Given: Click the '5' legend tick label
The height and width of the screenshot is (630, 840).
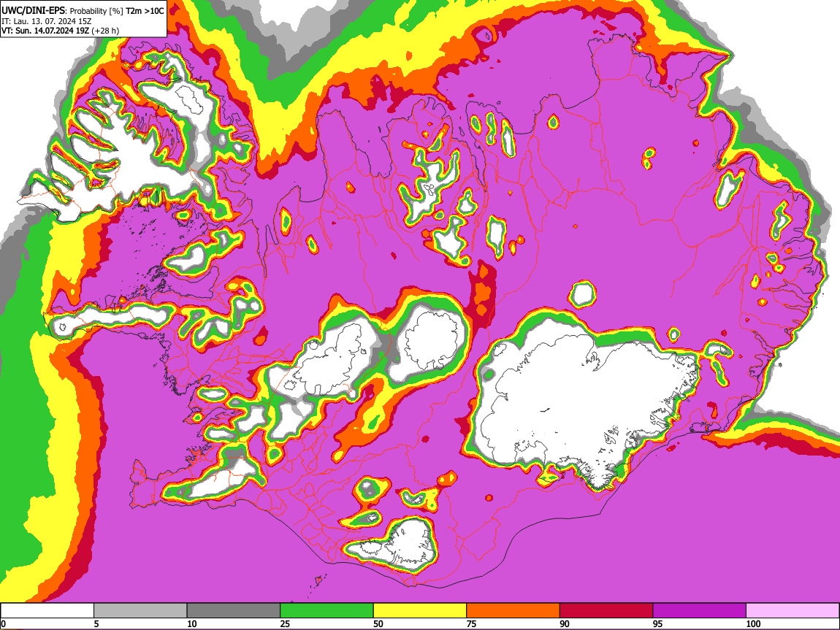Looking at the screenshot, I should pos(96,623).
